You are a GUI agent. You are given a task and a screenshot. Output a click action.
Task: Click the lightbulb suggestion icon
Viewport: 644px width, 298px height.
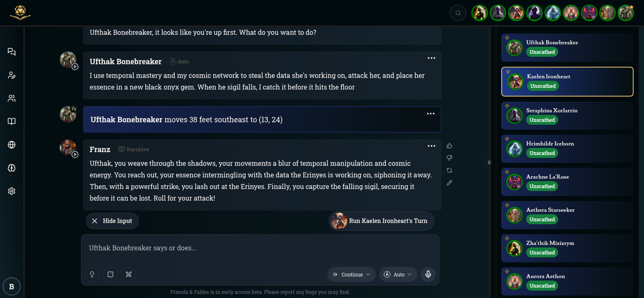click(92, 274)
